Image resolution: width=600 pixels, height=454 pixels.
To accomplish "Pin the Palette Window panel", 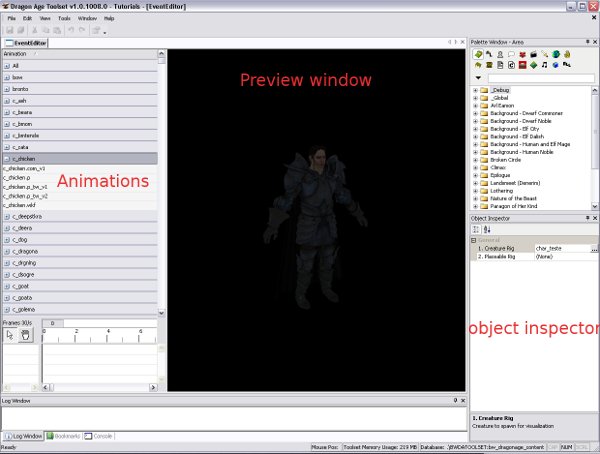I will (x=586, y=41).
